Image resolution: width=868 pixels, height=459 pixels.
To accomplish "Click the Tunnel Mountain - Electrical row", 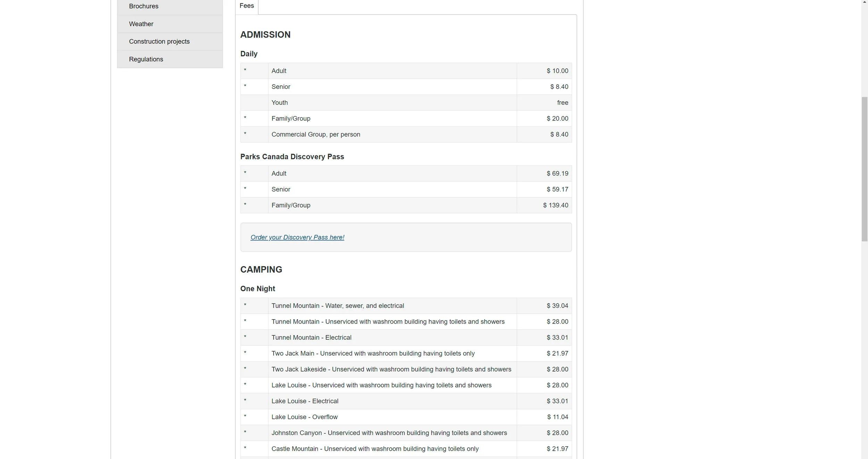I will click(406, 338).
